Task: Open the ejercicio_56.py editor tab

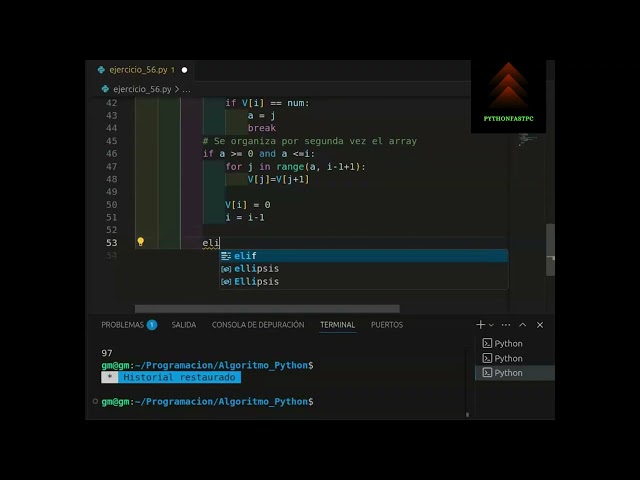Action: point(141,70)
